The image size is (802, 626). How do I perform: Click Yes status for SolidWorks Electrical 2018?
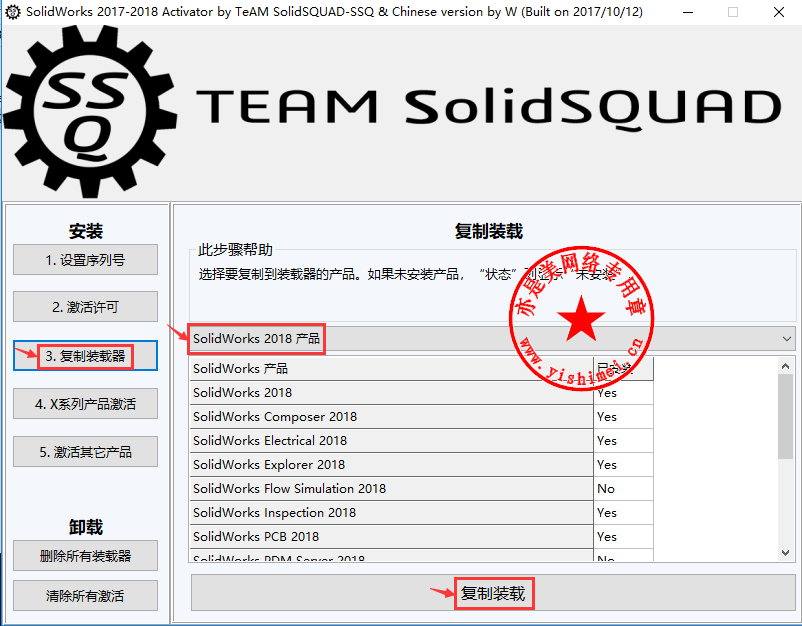(x=623, y=440)
